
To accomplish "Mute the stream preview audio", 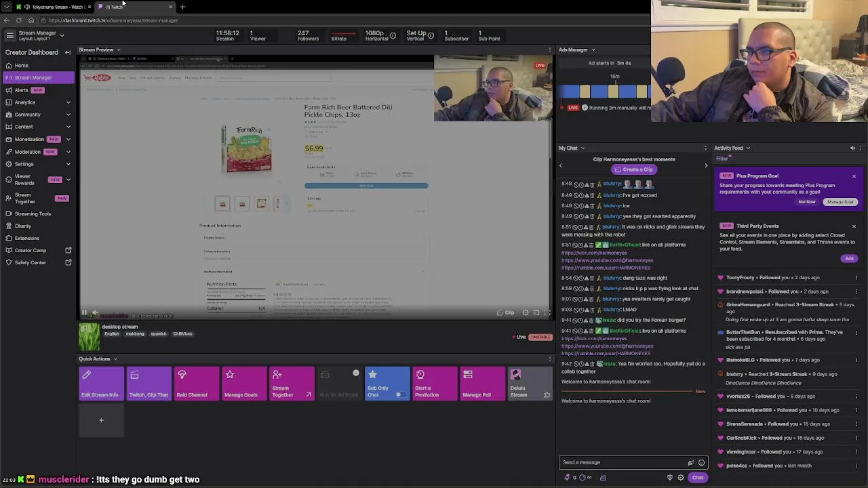I will (95, 313).
